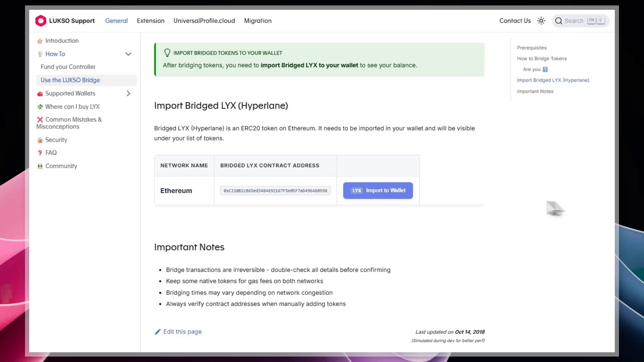Open Supported Wallets in the sidebar
Viewport: 644px width, 362px height.
click(70, 94)
